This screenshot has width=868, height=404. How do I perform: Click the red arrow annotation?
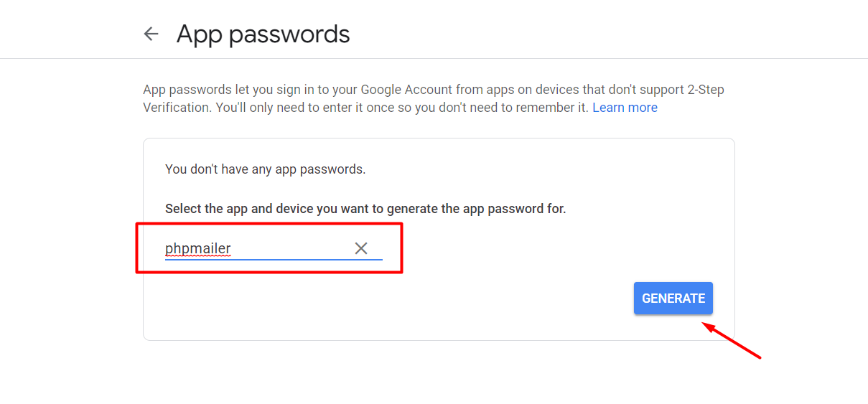[x=732, y=342]
